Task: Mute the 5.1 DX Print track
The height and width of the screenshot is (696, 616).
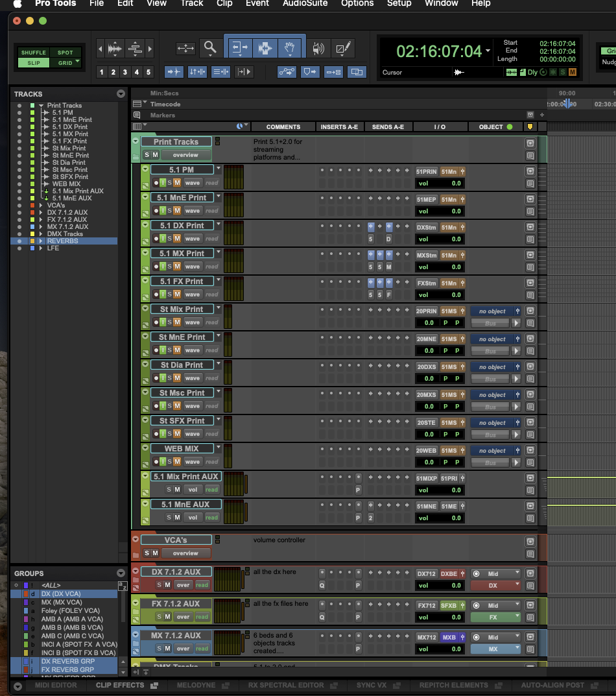Action: tap(177, 239)
